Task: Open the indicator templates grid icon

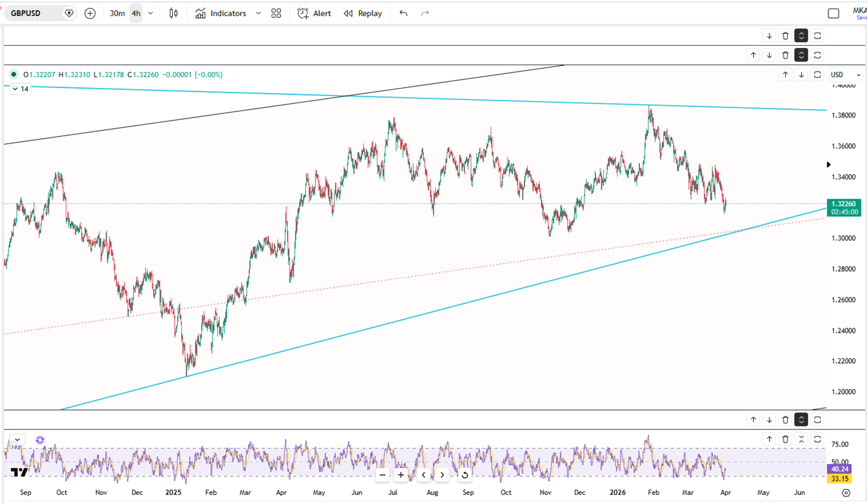Action: tap(276, 13)
